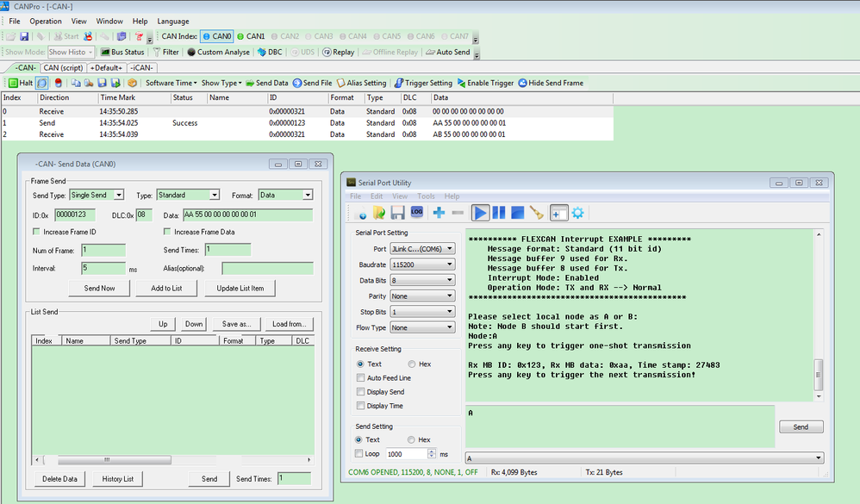Click the Send Now button

tap(99, 288)
